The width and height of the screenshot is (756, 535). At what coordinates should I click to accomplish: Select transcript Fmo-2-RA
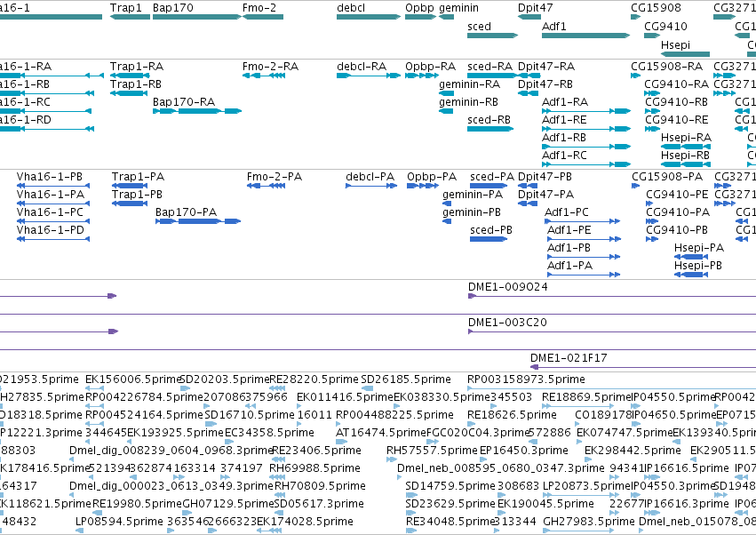[263, 76]
